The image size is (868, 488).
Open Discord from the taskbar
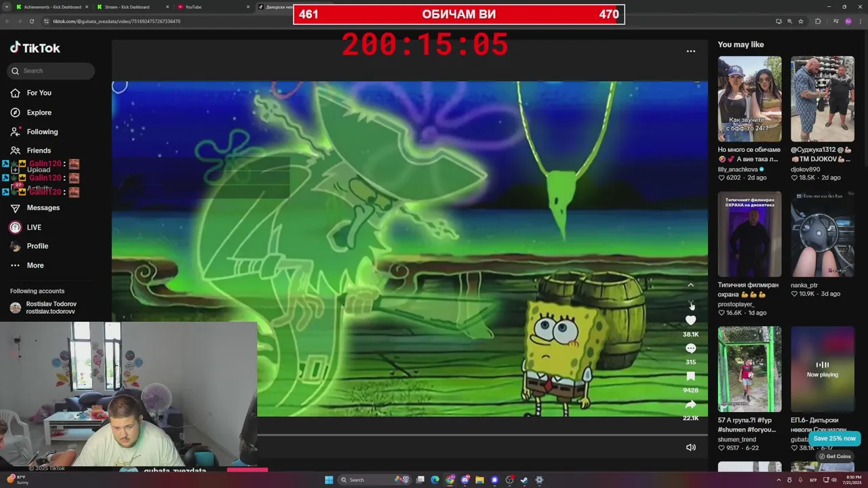465,480
